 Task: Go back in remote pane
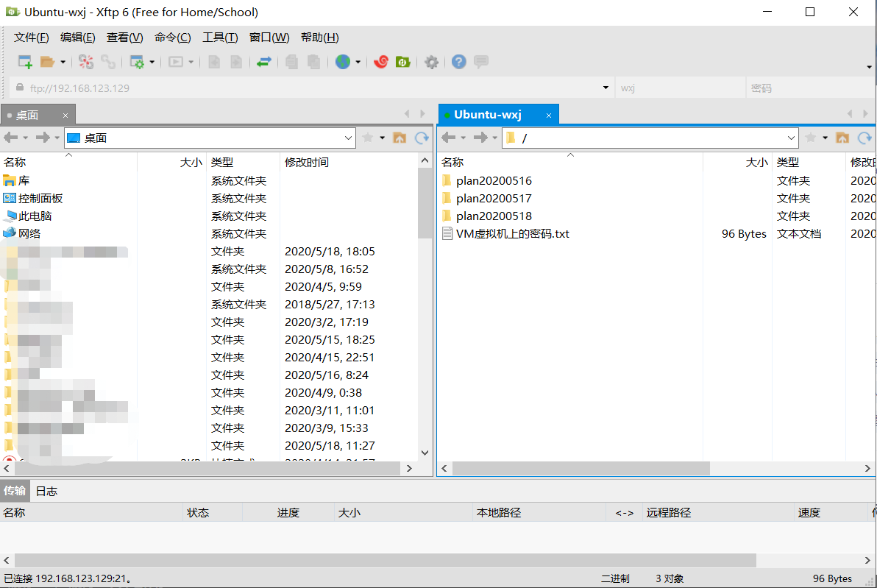[449, 138]
